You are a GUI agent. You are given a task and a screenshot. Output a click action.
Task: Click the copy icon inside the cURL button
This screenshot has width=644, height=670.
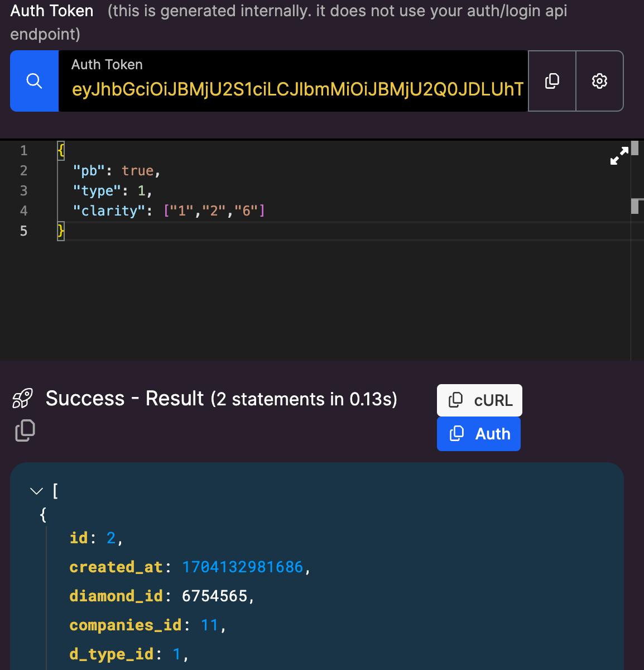coord(456,400)
